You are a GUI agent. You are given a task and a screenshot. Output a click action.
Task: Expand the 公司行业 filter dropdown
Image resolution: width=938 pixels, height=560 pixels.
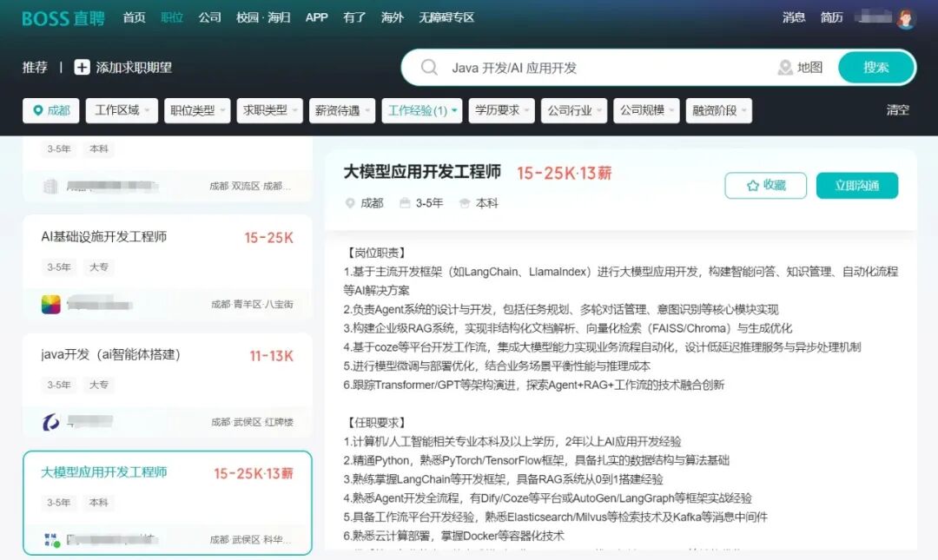point(574,110)
